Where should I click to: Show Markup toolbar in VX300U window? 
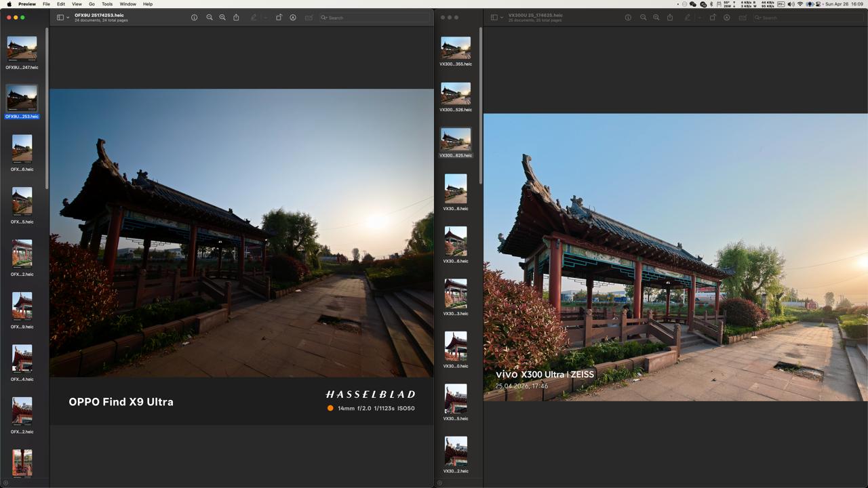click(727, 18)
